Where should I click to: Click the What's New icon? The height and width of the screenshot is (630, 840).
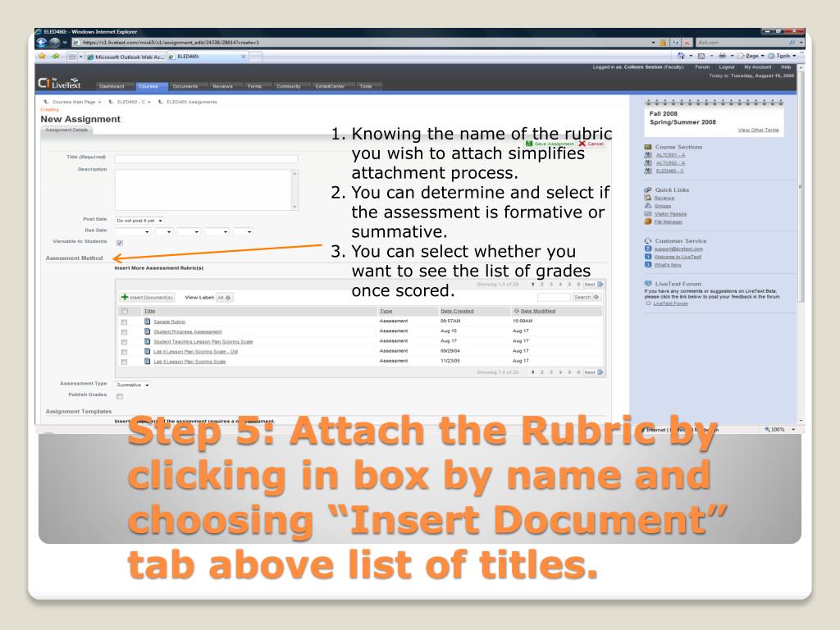pos(648,265)
